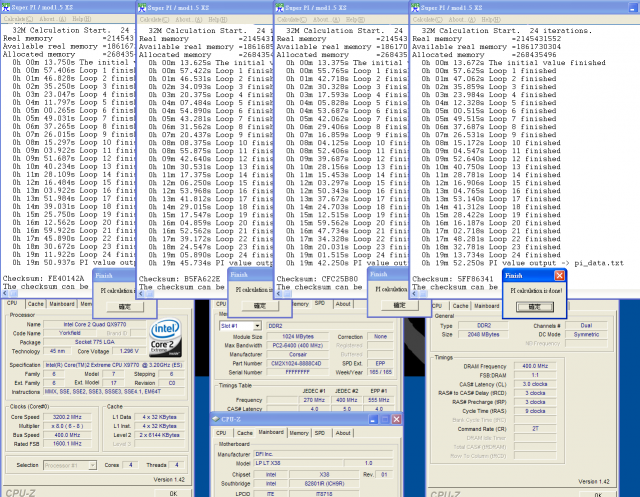
Task: Select the About tab in the DFI mainboard CPU-Z window
Action: tap(343, 433)
